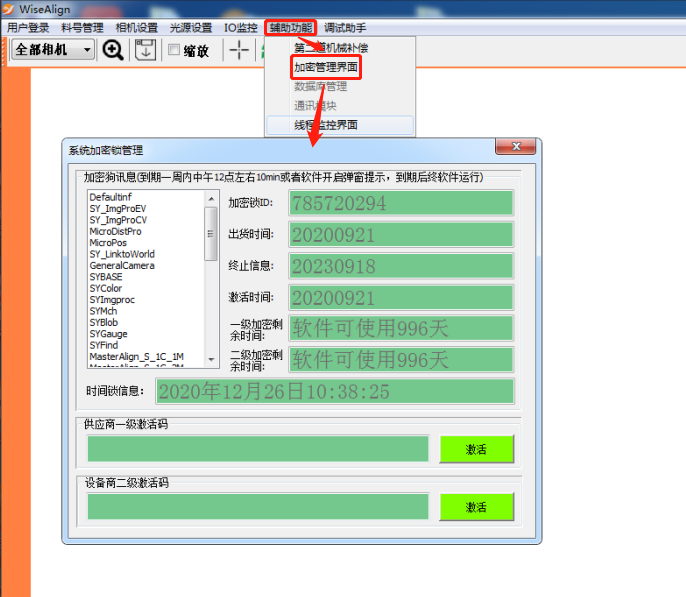Click the 供应商一级激活码 input field
Image resolution: width=686 pixels, height=597 pixels.
pyautogui.click(x=258, y=449)
